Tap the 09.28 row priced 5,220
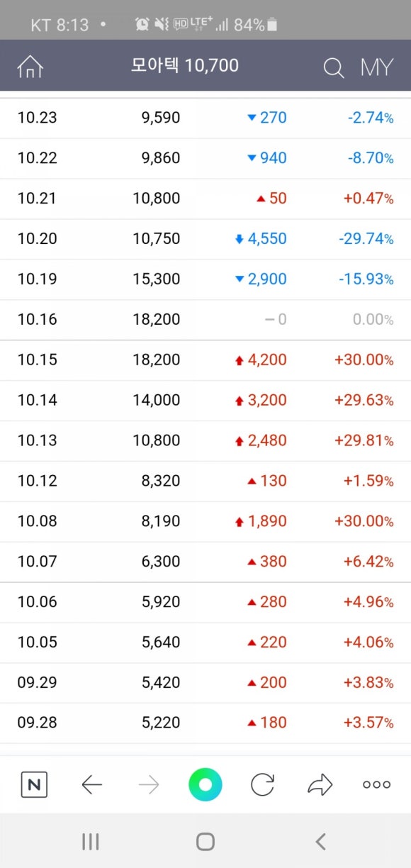 [205, 723]
